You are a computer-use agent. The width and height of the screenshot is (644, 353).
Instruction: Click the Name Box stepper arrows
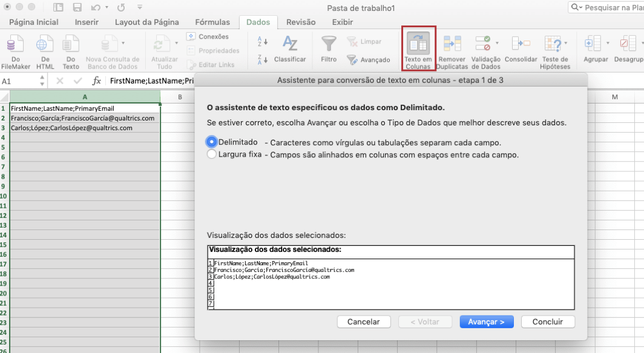tap(42, 81)
